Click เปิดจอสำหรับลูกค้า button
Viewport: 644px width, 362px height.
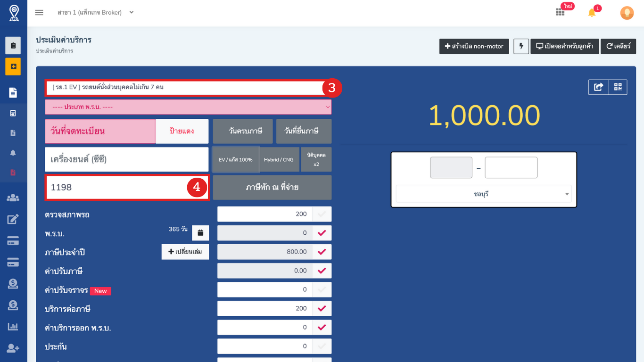[x=565, y=46]
